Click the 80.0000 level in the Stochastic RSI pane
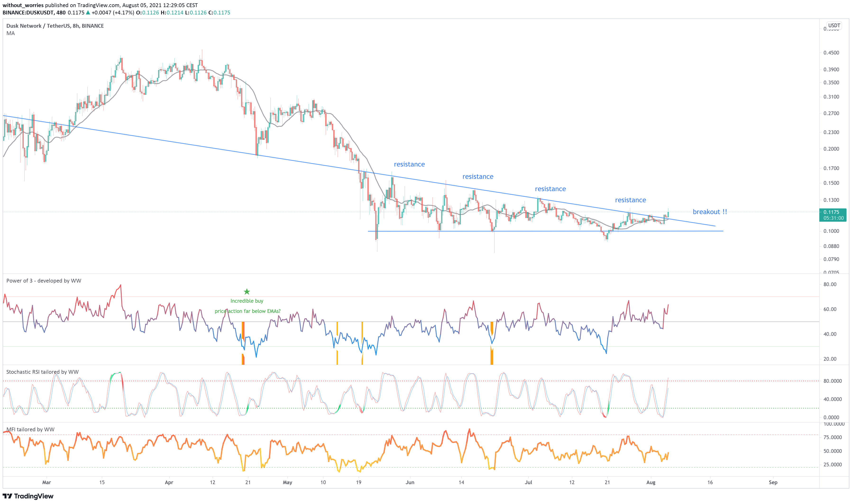 pyautogui.click(x=832, y=381)
